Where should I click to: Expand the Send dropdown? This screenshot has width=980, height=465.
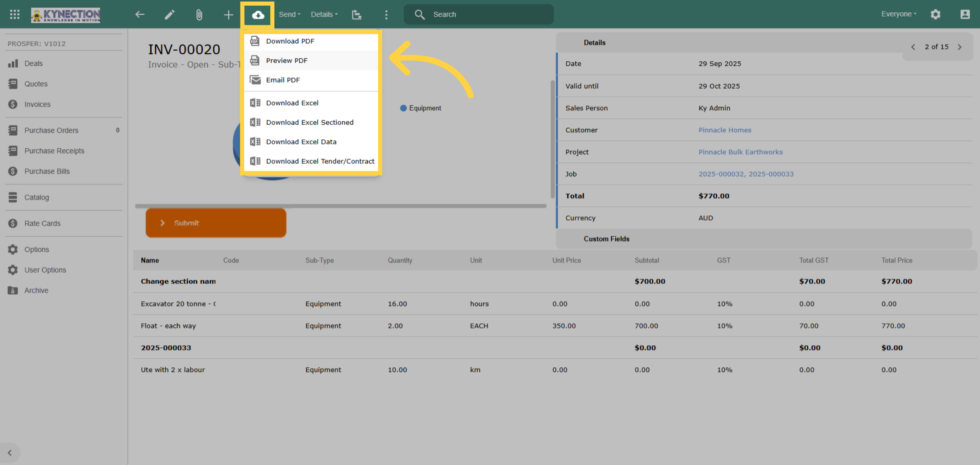coord(290,14)
